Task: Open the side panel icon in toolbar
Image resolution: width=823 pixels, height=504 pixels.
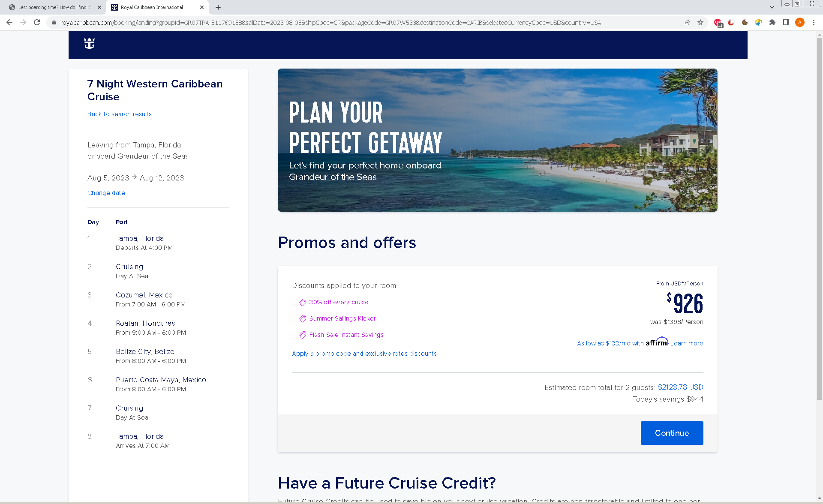Action: pos(786,22)
